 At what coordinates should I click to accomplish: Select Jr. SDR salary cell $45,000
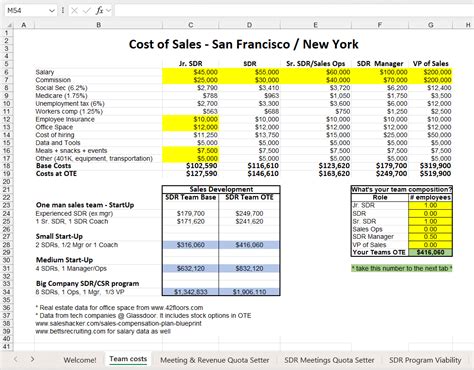[191, 72]
